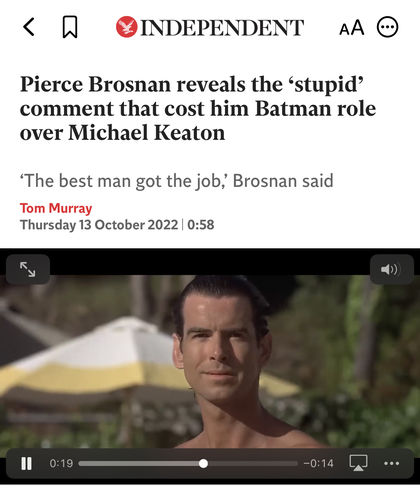Click the remaining time -0:14 label
Screen dimensions: 420x496
click(x=318, y=463)
